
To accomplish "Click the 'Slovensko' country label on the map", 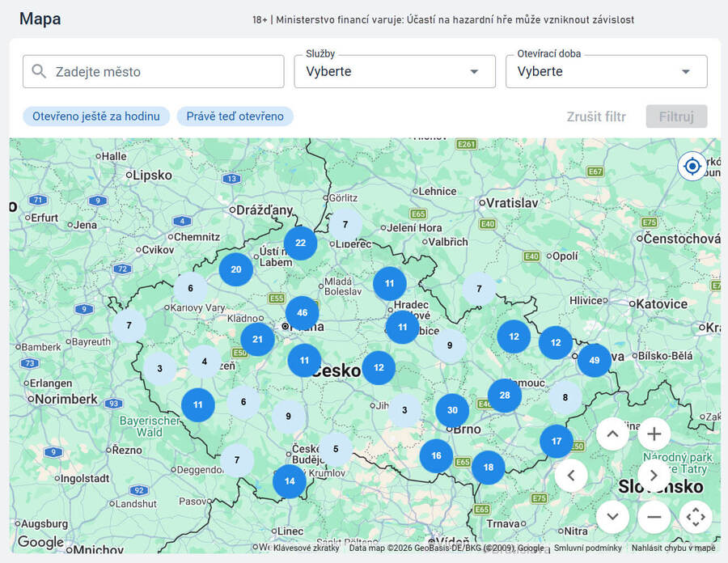I will coord(661,487).
